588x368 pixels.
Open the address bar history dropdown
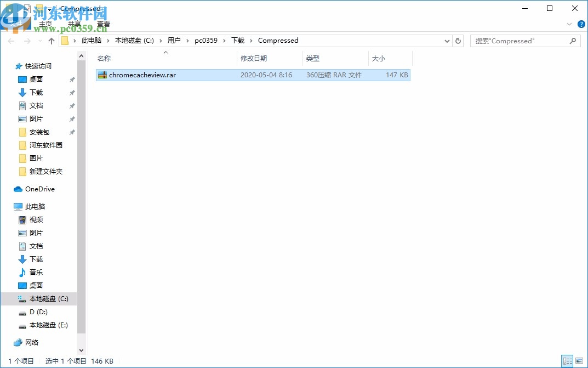click(446, 41)
